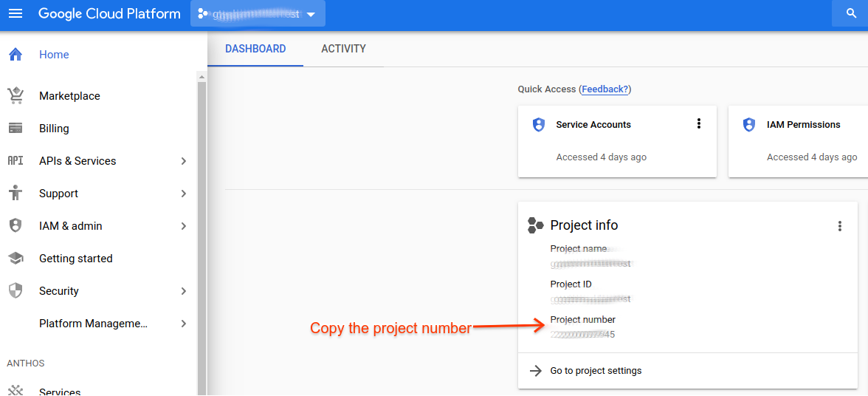Open Service Accounts card three-dot menu
Viewport: 868px width, 396px height.
pyautogui.click(x=699, y=124)
